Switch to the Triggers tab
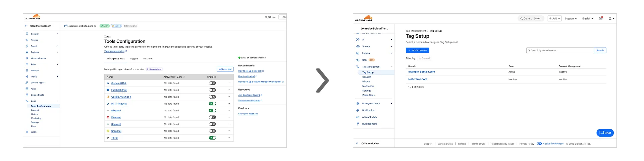Image resolution: width=644 pixels, height=161 pixels. (x=134, y=59)
